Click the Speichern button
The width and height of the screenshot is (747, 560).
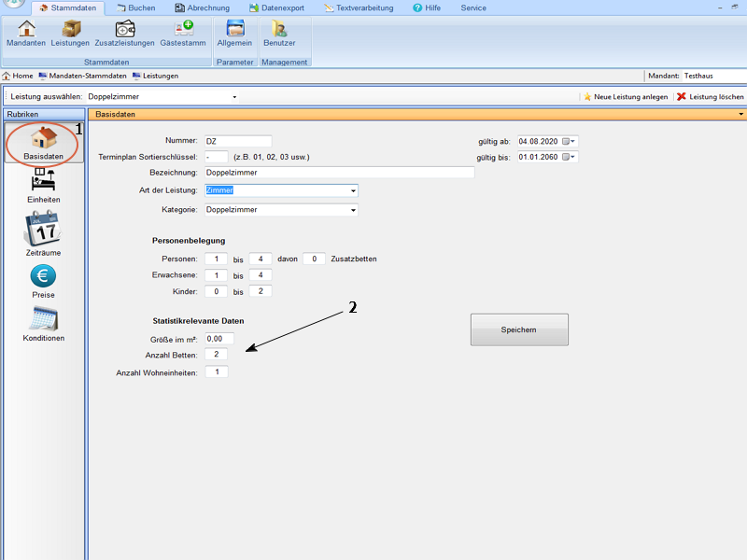point(519,329)
